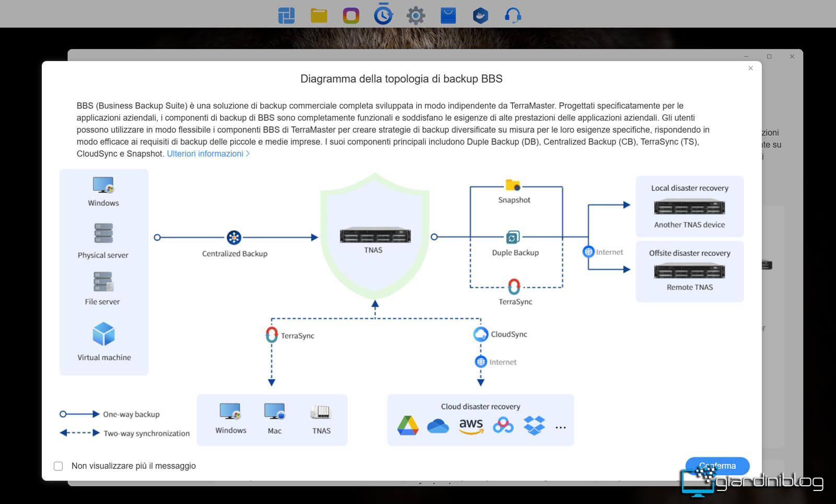Screen dimensions: 836x504
Task: Open the backup clock icon in the dock
Action: 384,15
